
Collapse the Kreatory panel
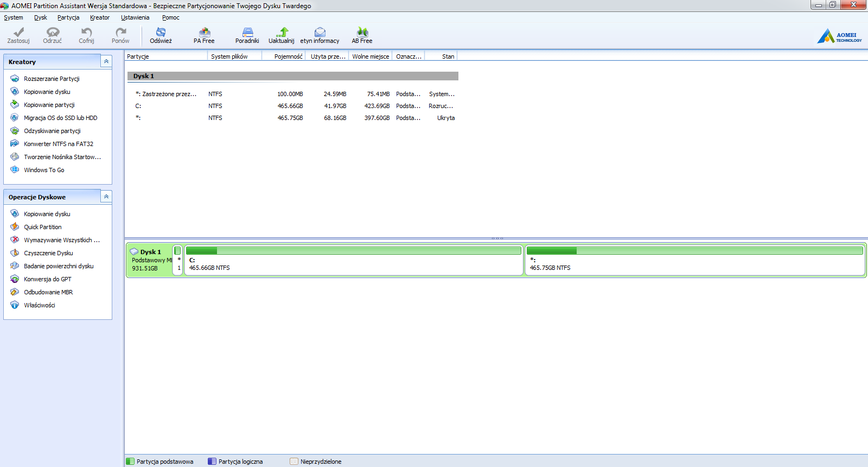(106, 61)
